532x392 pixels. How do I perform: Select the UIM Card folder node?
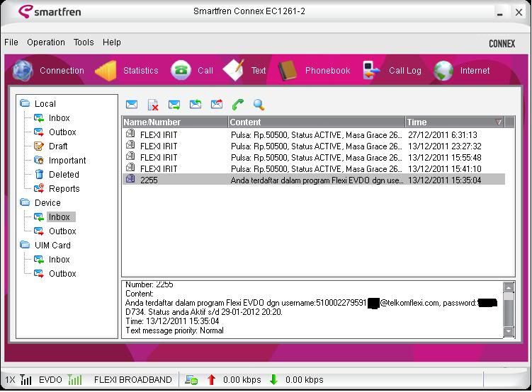click(x=52, y=246)
